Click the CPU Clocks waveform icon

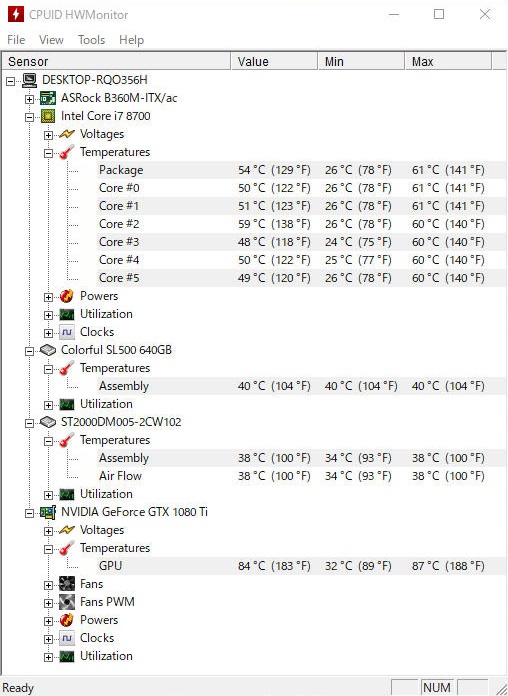pyautogui.click(x=67, y=332)
